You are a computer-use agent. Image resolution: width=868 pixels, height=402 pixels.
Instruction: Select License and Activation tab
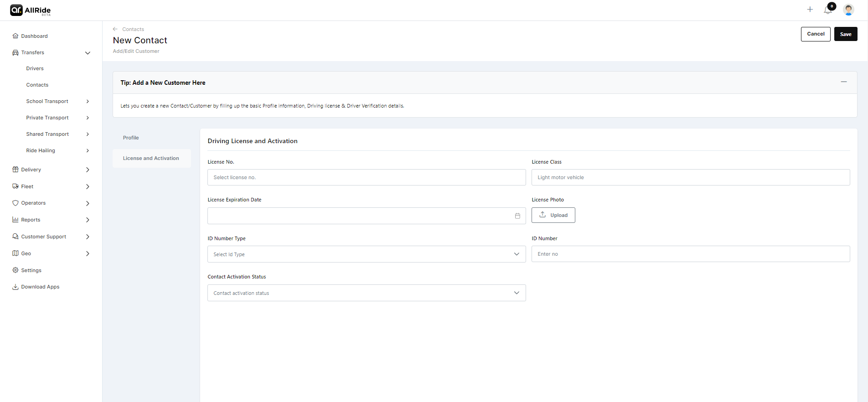pyautogui.click(x=151, y=158)
